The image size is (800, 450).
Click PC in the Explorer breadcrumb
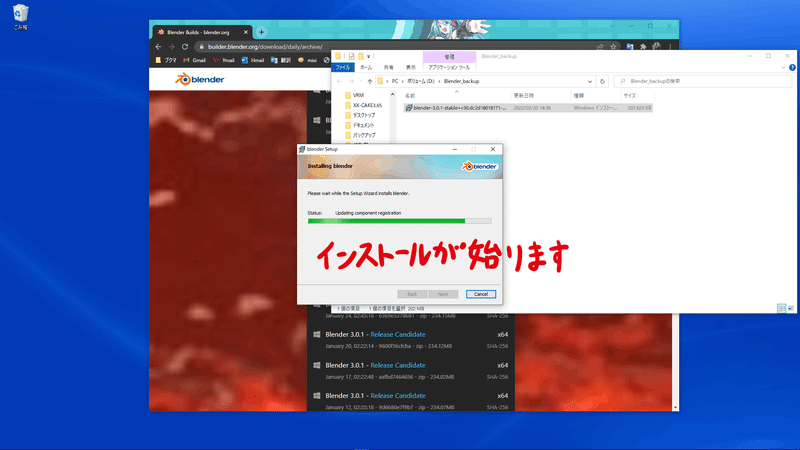[394, 81]
